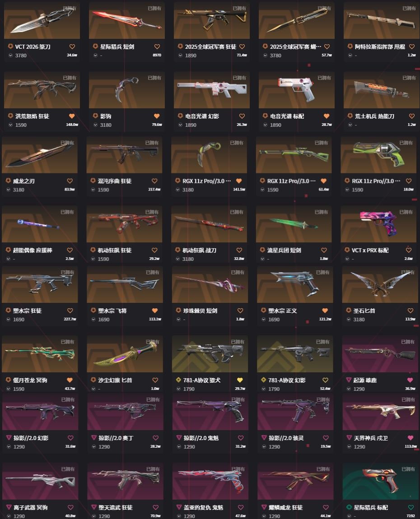Viewport: 420px width, 519px height.
Task: Select the 塑水宗 正义 skin name
Action: (x=283, y=311)
